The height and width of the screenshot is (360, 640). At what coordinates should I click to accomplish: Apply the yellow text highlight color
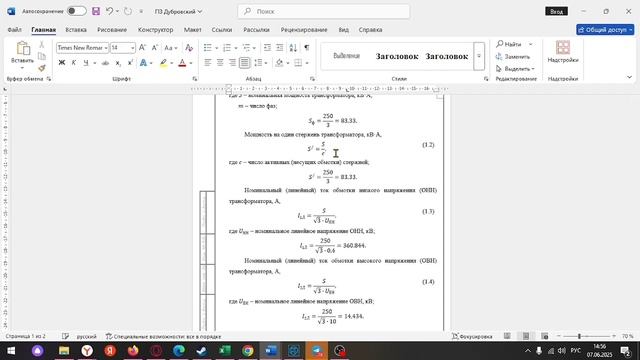pos(163,63)
